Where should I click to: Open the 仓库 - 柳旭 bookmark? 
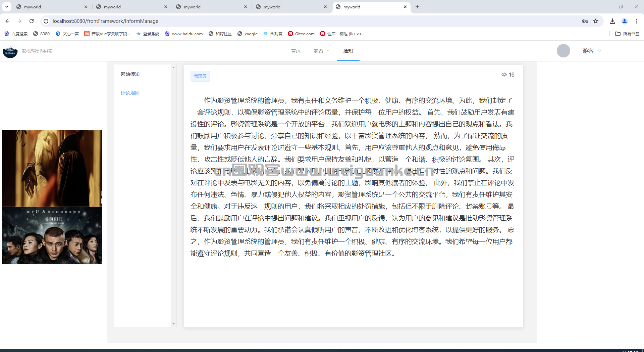[342, 34]
